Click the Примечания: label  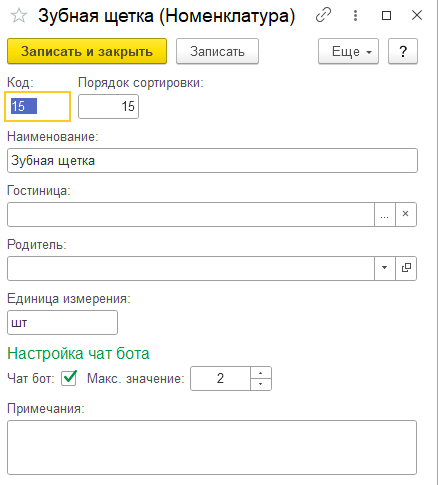(46, 409)
